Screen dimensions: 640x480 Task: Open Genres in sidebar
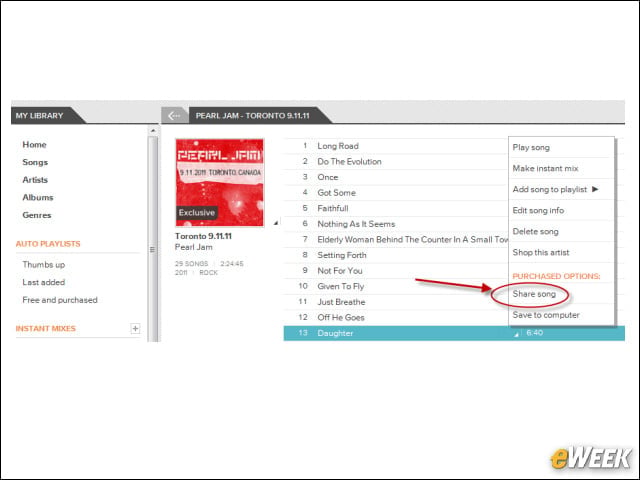(x=37, y=215)
